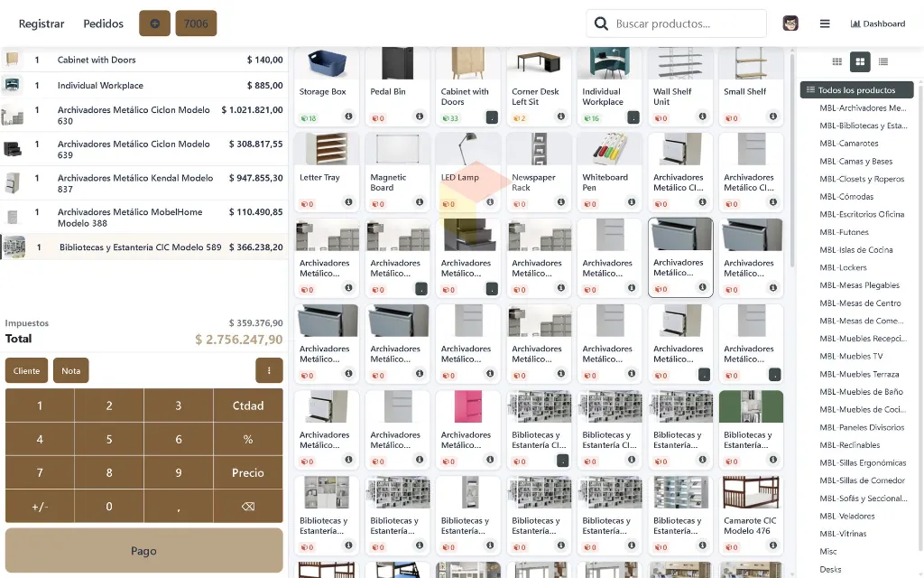Select Precio numpad mode

click(248, 472)
